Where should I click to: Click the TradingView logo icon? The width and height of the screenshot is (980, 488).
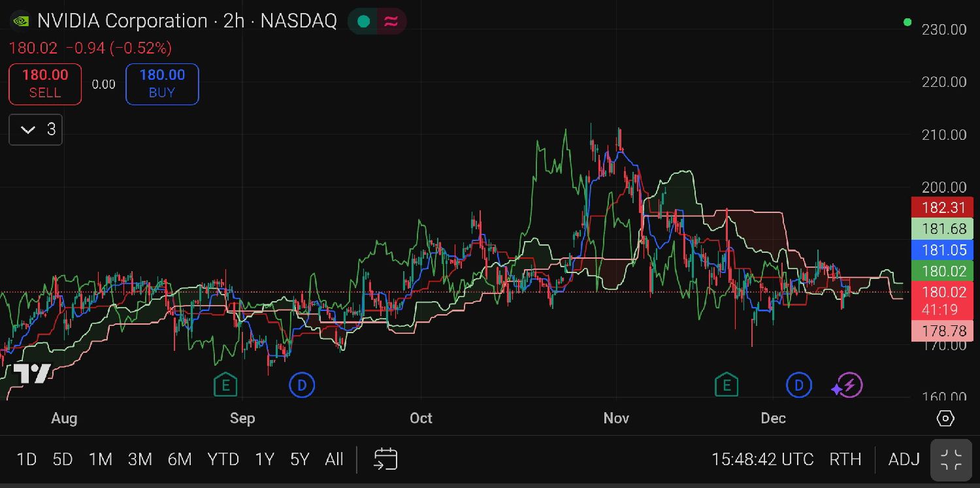[31, 374]
